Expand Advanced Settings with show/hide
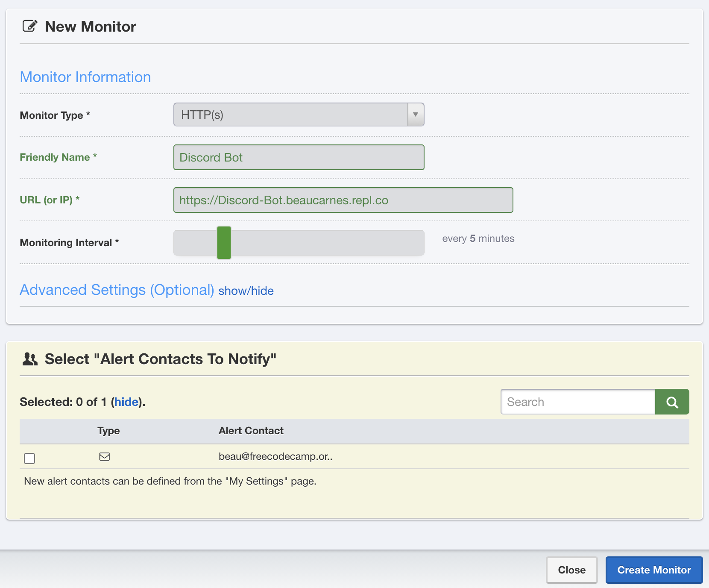Image resolution: width=709 pixels, height=588 pixels. click(246, 291)
